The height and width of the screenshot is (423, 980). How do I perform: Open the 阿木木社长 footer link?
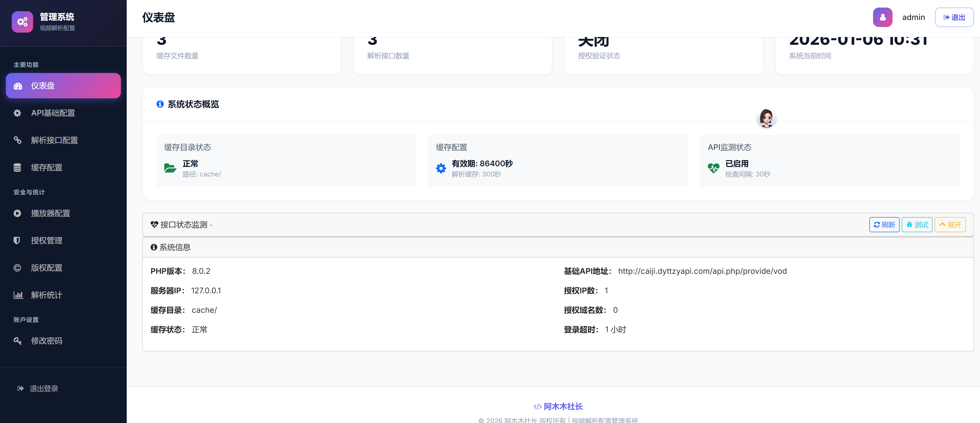563,407
